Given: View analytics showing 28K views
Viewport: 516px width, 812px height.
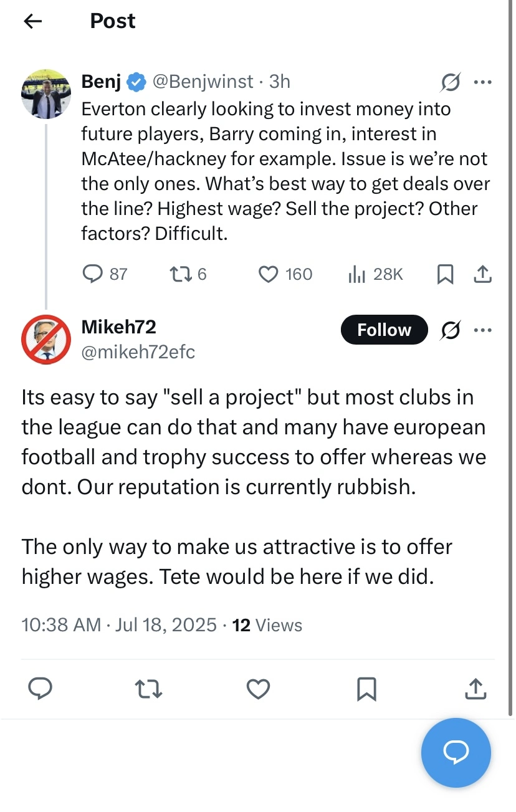Looking at the screenshot, I should click(356, 274).
